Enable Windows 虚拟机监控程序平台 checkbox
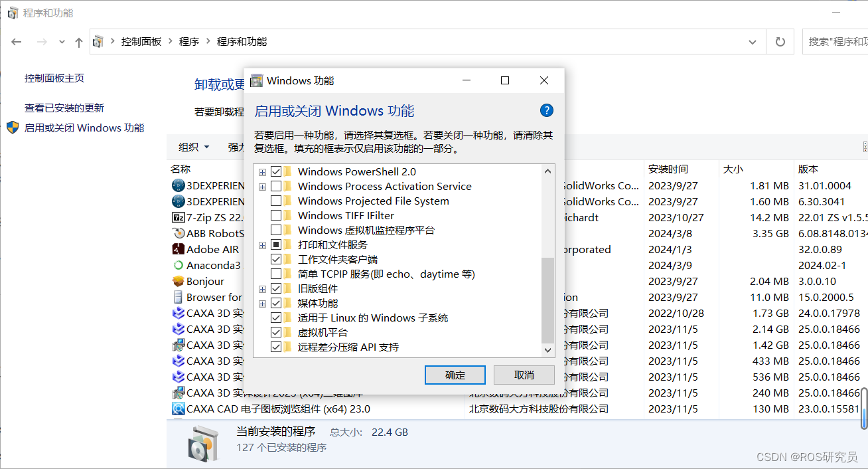Screen dimensions: 868x469 point(276,230)
